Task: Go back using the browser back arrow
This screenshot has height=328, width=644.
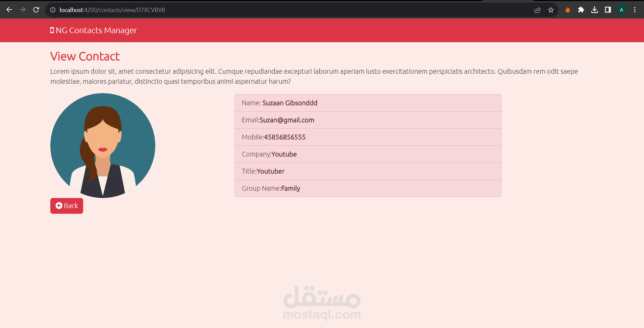Action: coord(9,10)
